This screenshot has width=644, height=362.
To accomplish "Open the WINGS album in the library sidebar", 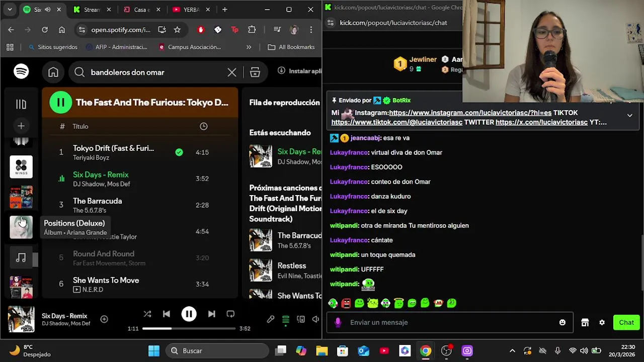I will [x=21, y=167].
